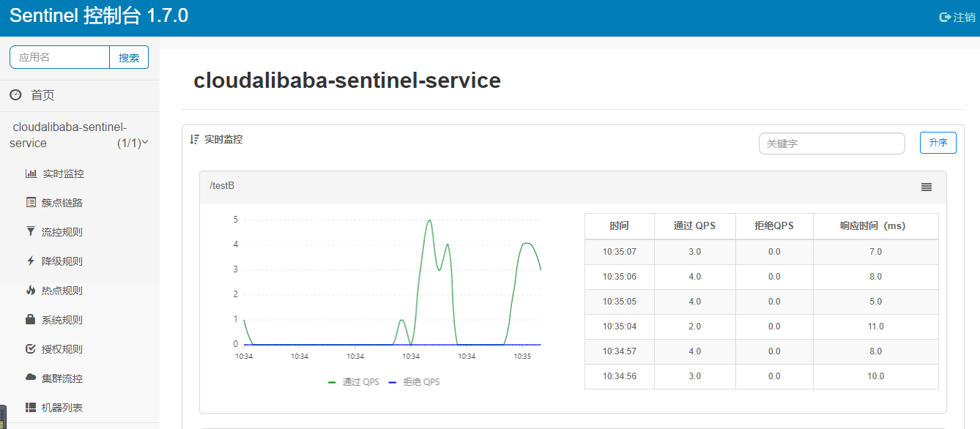The height and width of the screenshot is (429, 980).
Task: Click the 系统规则 lock icon
Action: tap(31, 320)
